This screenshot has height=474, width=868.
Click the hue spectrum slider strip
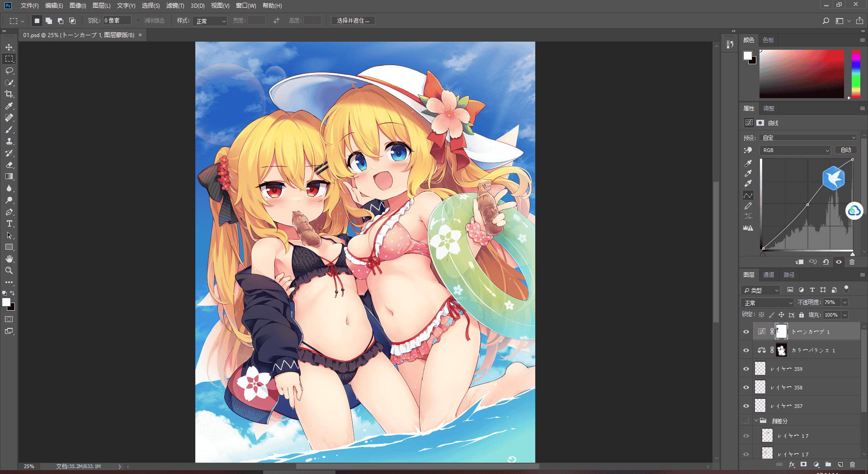pyautogui.click(x=856, y=74)
